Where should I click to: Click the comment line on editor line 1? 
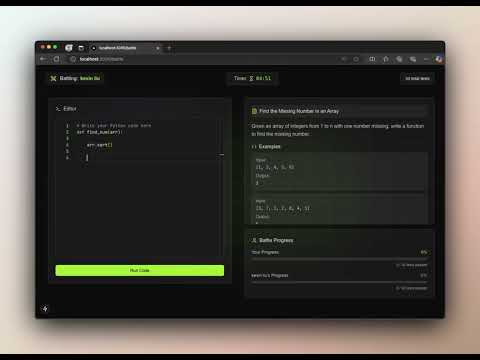114,126
